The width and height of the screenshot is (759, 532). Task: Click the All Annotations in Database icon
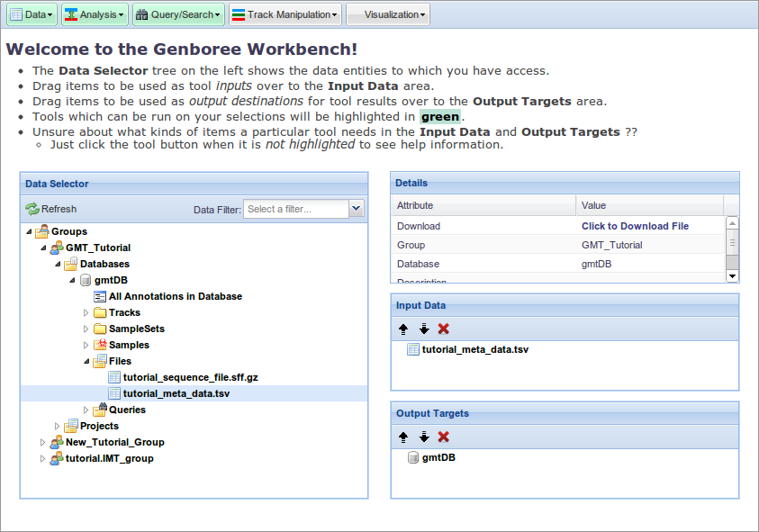[x=100, y=296]
